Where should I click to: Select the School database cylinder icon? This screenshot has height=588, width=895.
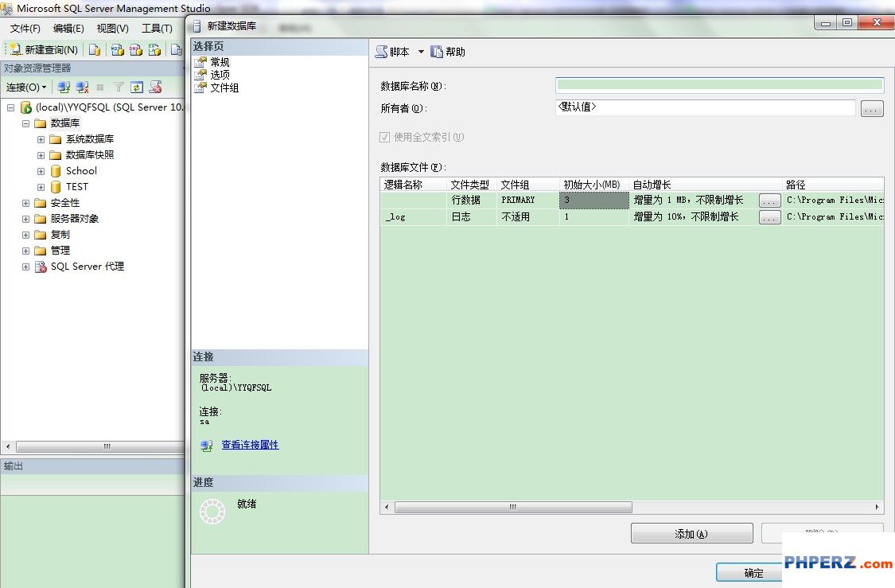pyautogui.click(x=56, y=171)
